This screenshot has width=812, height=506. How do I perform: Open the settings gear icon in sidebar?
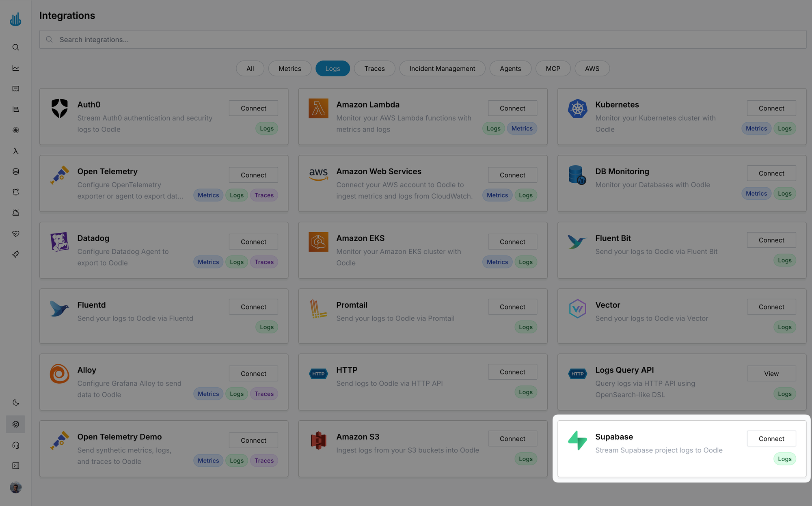pyautogui.click(x=15, y=424)
